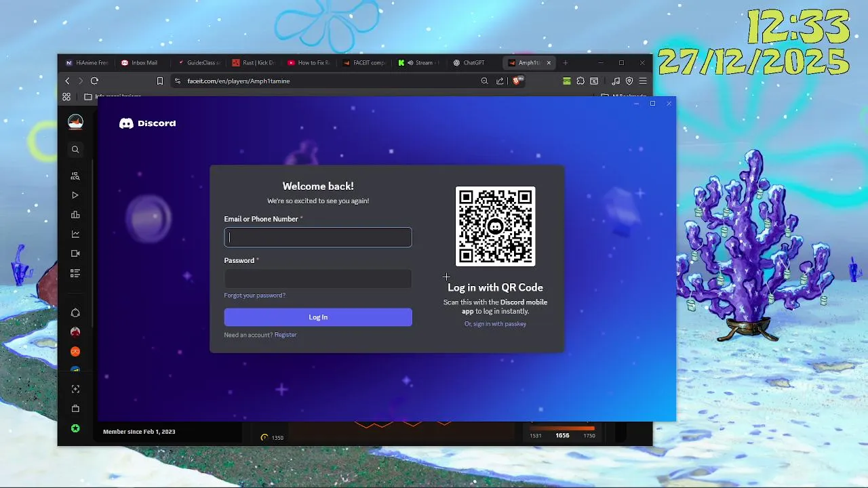The height and width of the screenshot is (488, 868).
Task: Switch to the HiAnime browser tab
Action: pyautogui.click(x=87, y=63)
